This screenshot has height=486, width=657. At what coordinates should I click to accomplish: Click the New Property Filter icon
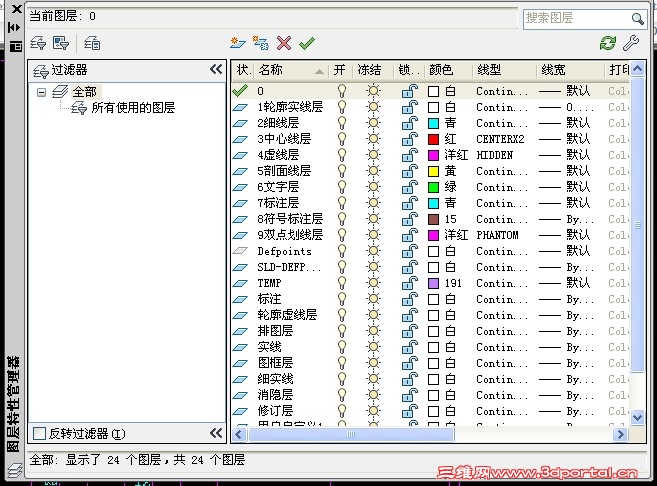pyautogui.click(x=38, y=43)
